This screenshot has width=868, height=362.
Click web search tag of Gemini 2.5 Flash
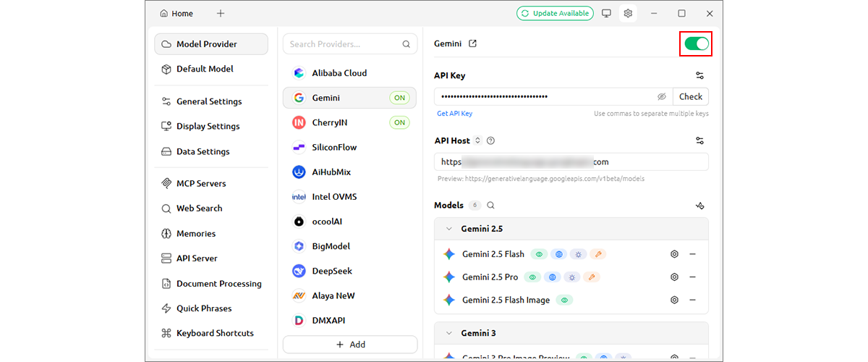(558, 254)
